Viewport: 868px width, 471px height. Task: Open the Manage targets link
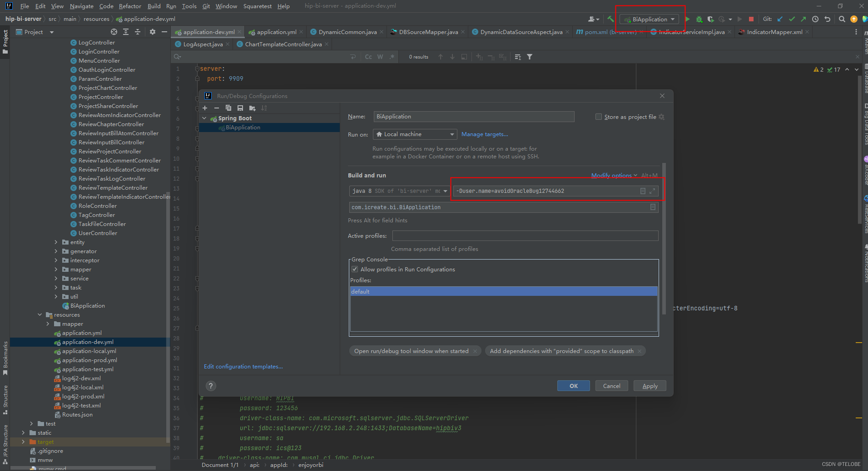pyautogui.click(x=485, y=134)
